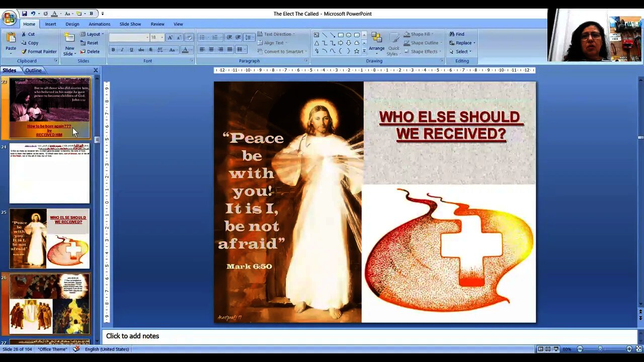Toggle Underline formatting
The width and height of the screenshot is (644, 362).
[131, 50]
